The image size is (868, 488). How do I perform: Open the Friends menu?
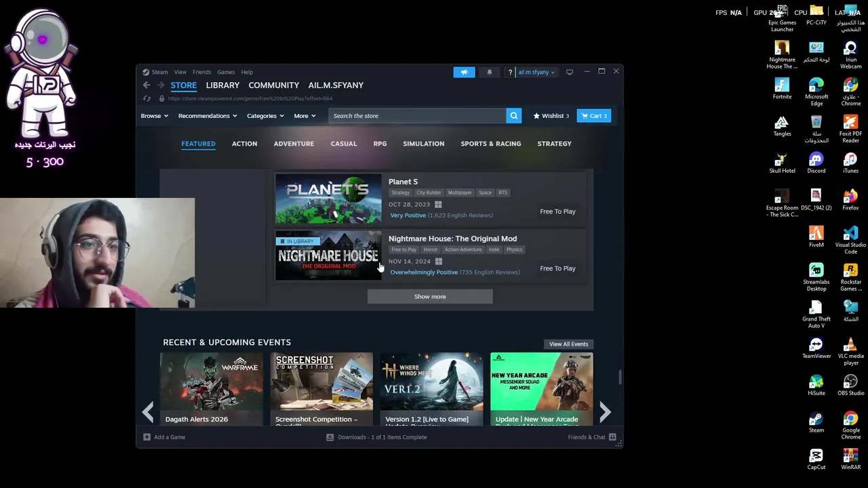click(x=201, y=72)
